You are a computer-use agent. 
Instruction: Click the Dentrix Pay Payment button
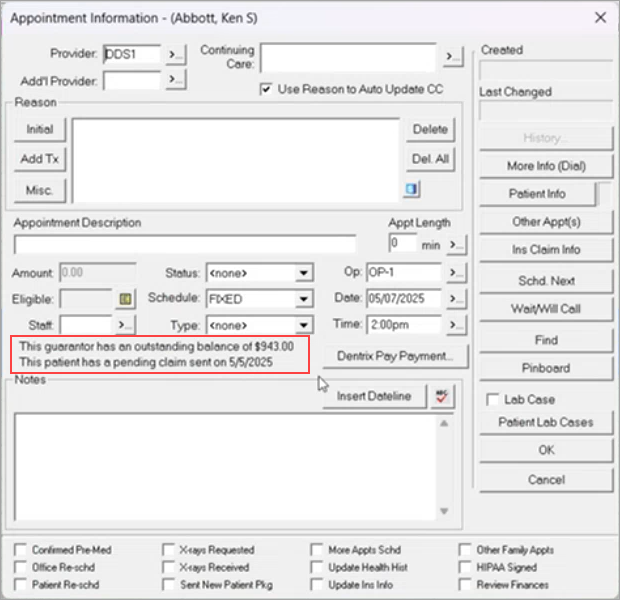click(x=395, y=355)
